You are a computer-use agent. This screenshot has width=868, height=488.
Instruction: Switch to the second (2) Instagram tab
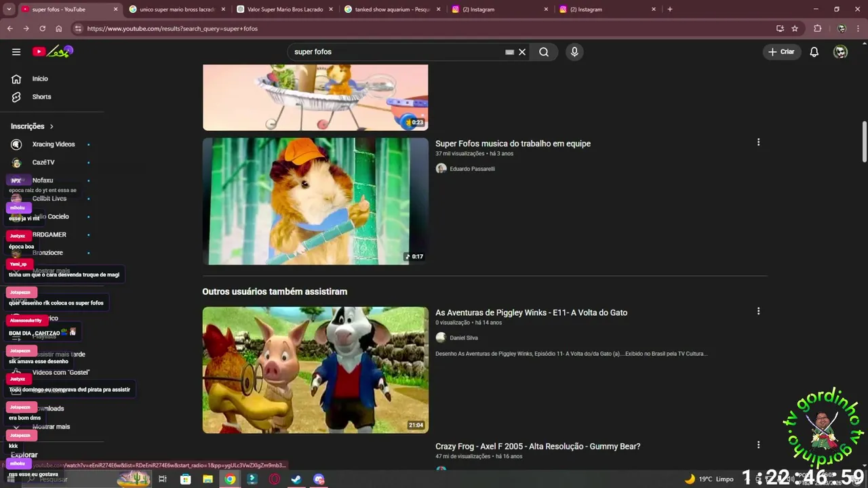pos(607,9)
